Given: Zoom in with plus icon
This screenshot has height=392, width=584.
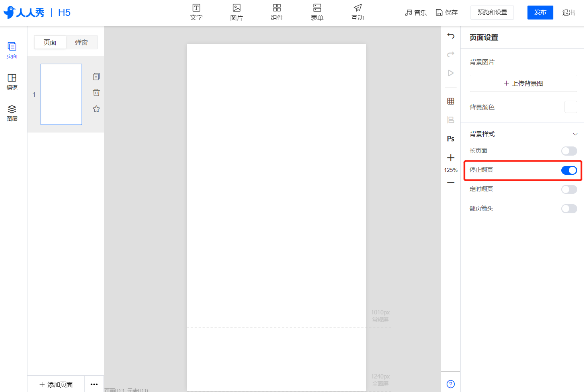Looking at the screenshot, I should click(x=451, y=158).
